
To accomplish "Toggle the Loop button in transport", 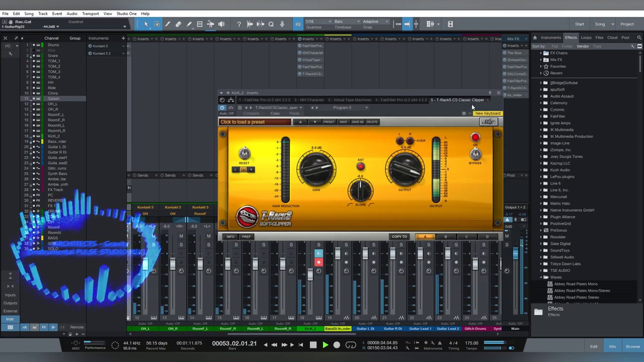I will [351, 345].
